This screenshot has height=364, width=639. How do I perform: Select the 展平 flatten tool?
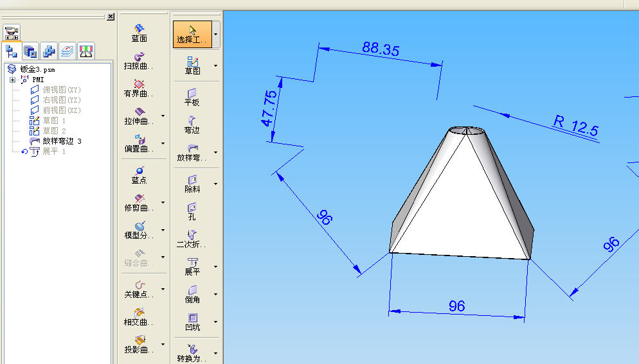pyautogui.click(x=192, y=266)
